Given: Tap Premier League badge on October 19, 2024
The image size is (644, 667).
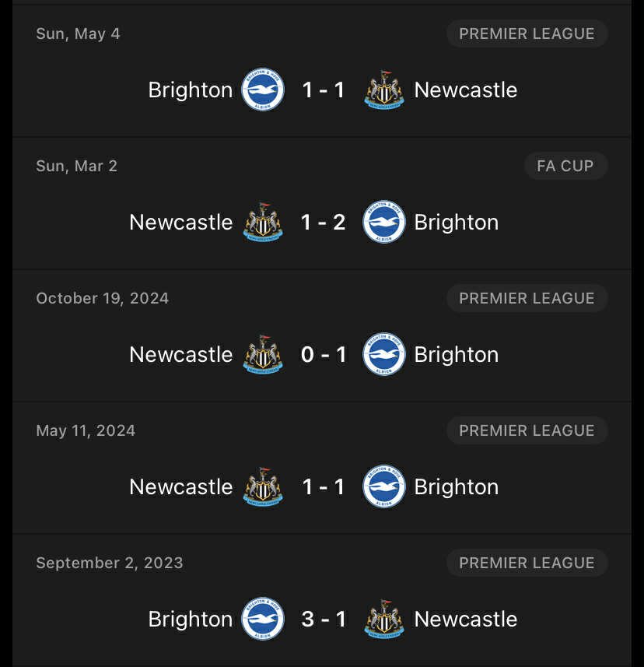Looking at the screenshot, I should (527, 298).
